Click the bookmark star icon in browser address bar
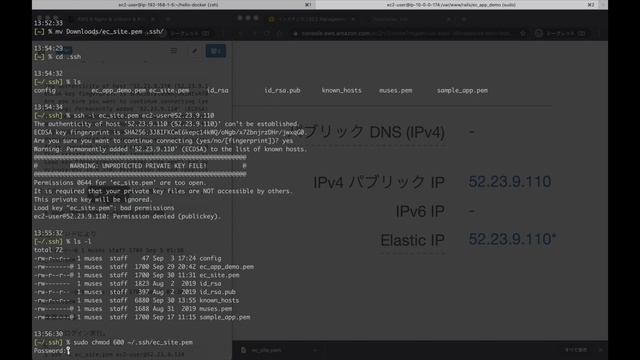The height and width of the screenshot is (360, 640). 522,33
